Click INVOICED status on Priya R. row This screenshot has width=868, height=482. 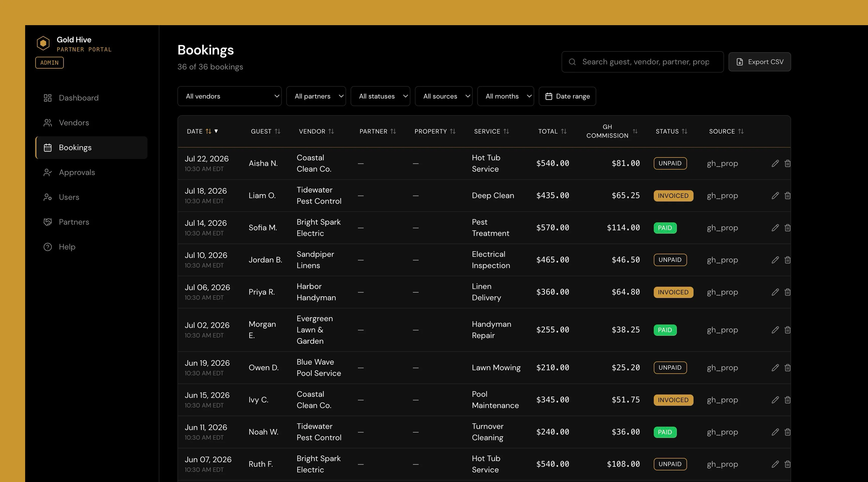pos(673,292)
